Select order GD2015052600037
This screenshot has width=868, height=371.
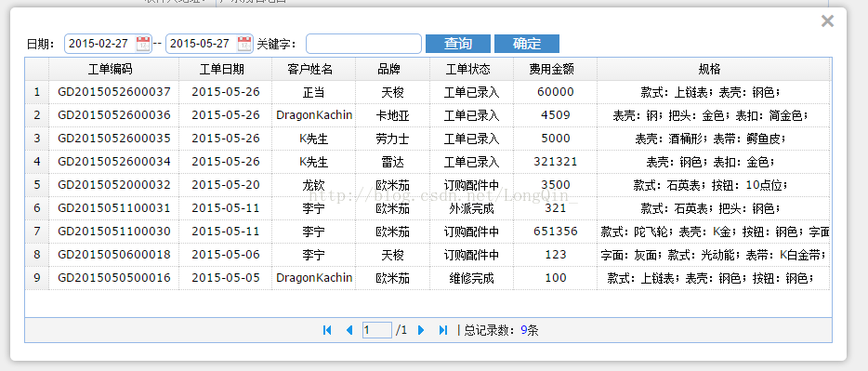point(114,92)
